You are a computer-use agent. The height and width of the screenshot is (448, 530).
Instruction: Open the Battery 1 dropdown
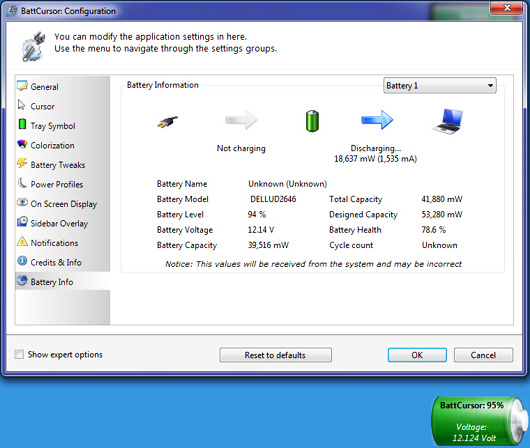coord(440,86)
